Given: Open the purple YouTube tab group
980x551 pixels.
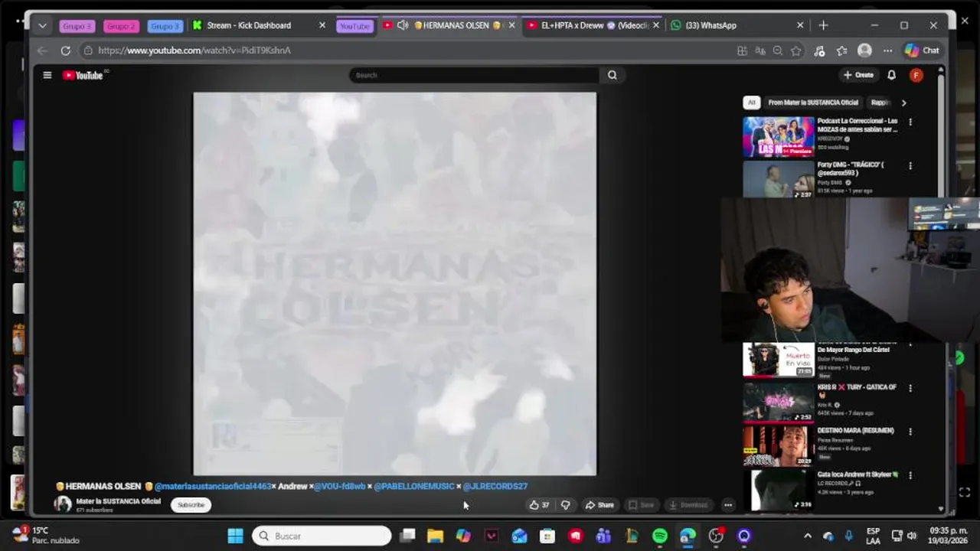Looking at the screenshot, I should (354, 26).
